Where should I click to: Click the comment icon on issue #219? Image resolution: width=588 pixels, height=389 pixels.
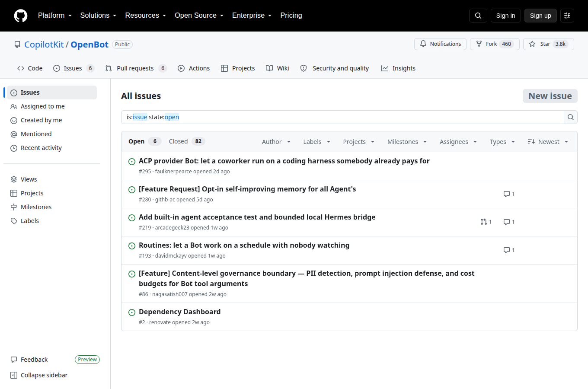tap(507, 222)
